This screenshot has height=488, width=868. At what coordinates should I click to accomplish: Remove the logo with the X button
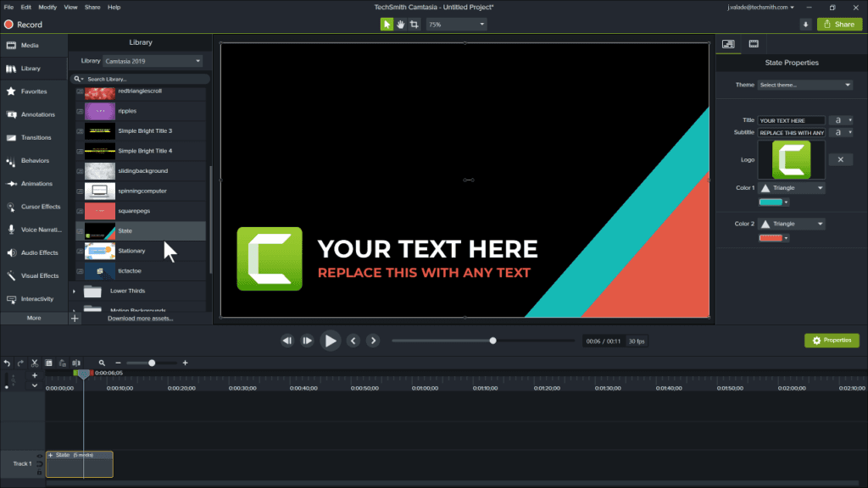coord(840,159)
